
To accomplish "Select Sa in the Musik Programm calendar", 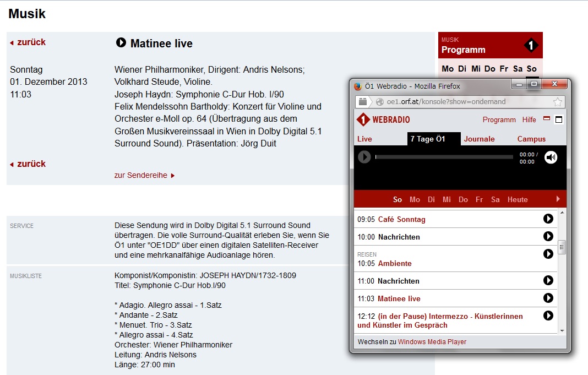I will pyautogui.click(x=518, y=69).
